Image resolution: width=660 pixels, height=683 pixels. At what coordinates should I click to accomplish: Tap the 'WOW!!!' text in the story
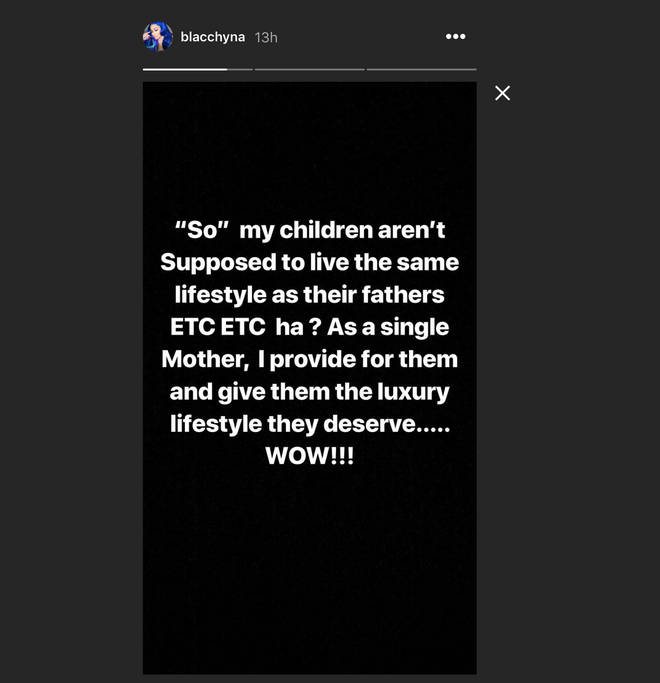coord(309,456)
